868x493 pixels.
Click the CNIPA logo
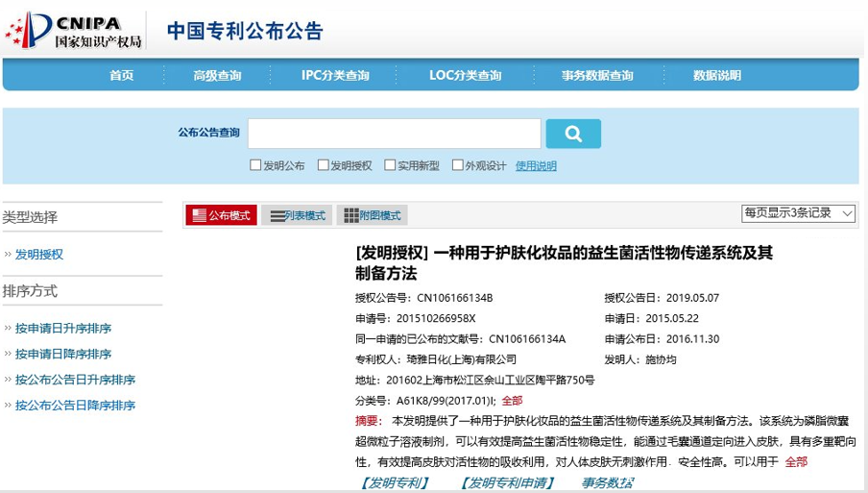pos(73,31)
